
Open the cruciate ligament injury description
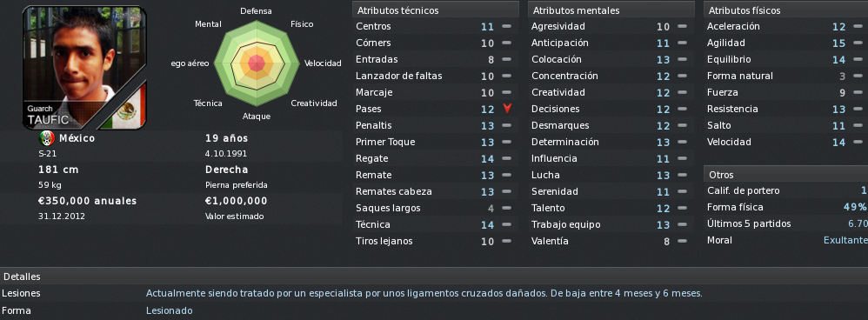(424, 293)
